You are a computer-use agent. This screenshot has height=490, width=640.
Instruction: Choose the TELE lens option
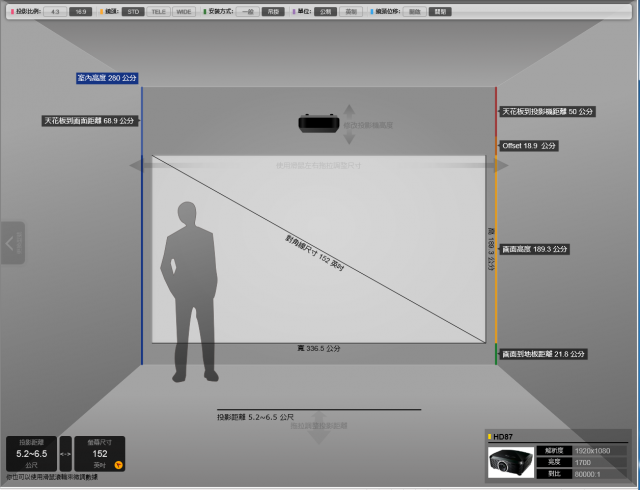[158, 11]
